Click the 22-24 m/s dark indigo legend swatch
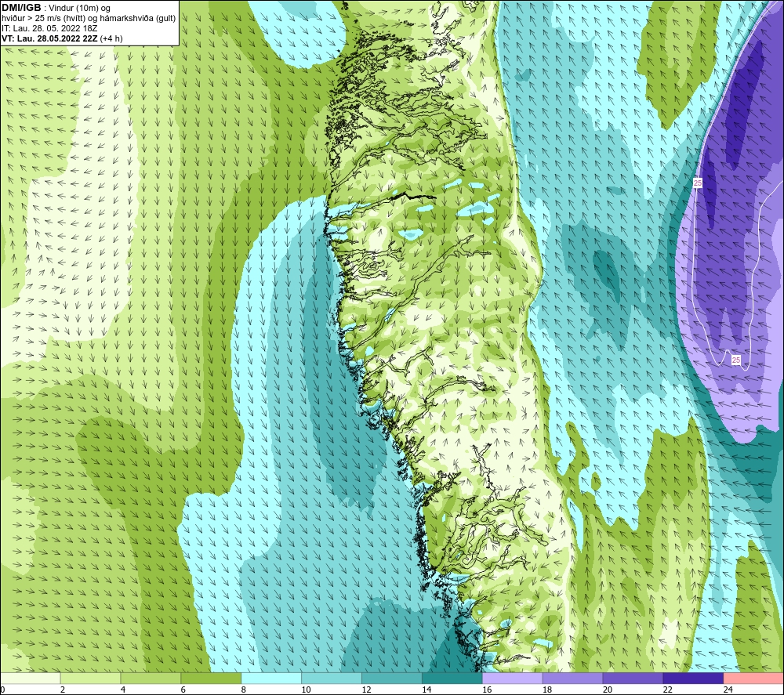Image resolution: width=784 pixels, height=695 pixels. (x=693, y=678)
